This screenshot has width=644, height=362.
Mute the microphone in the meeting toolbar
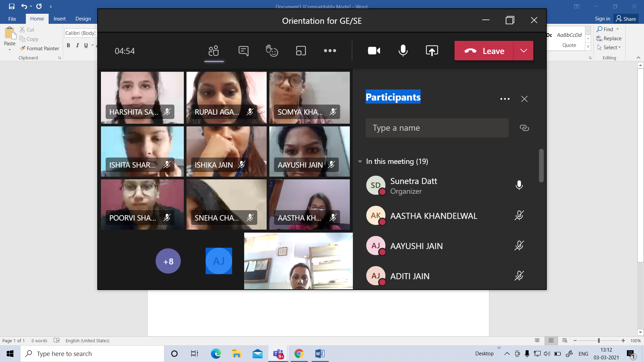click(x=403, y=51)
